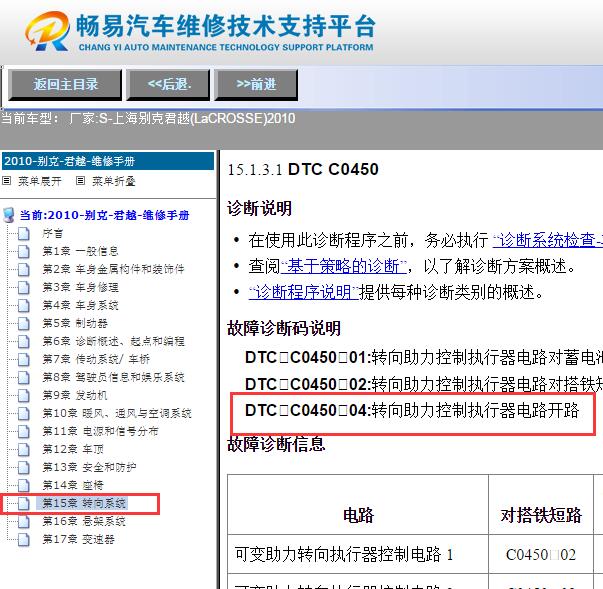Click the 菜单折叠 list icon
603x589 pixels.
[x=80, y=181]
